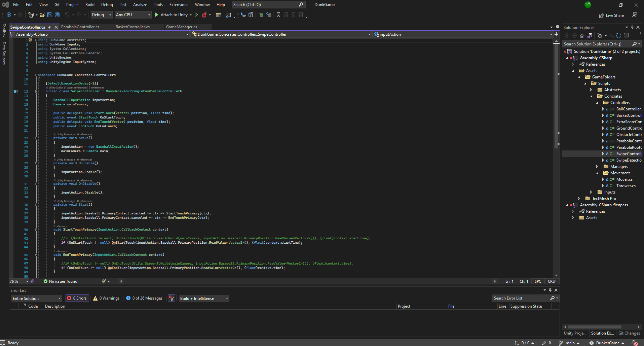
Task: Click the Save All icon
Action: 57,15
